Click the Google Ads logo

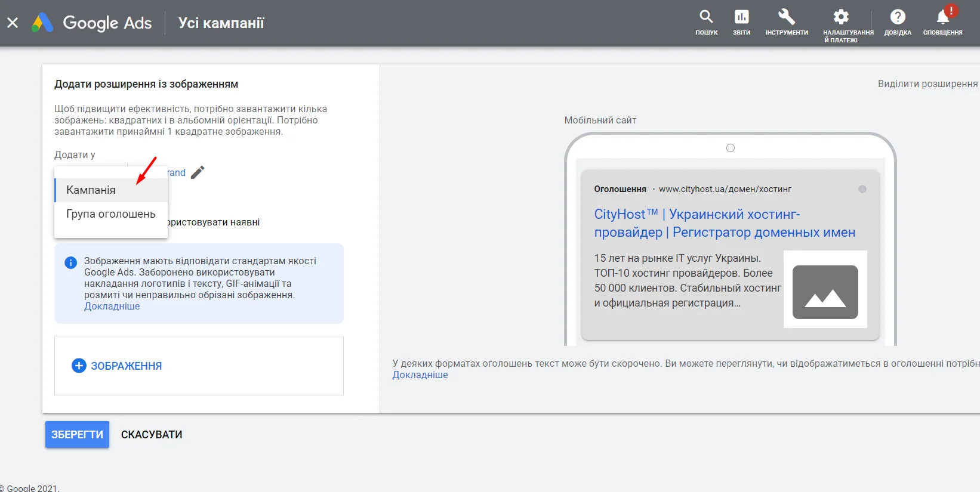click(92, 23)
